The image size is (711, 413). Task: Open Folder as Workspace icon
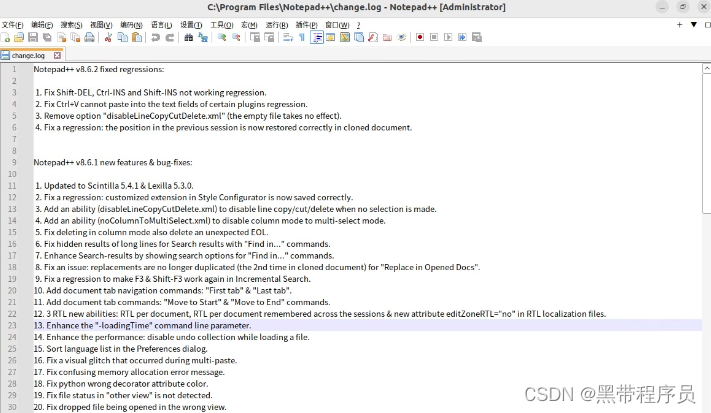[387, 38]
